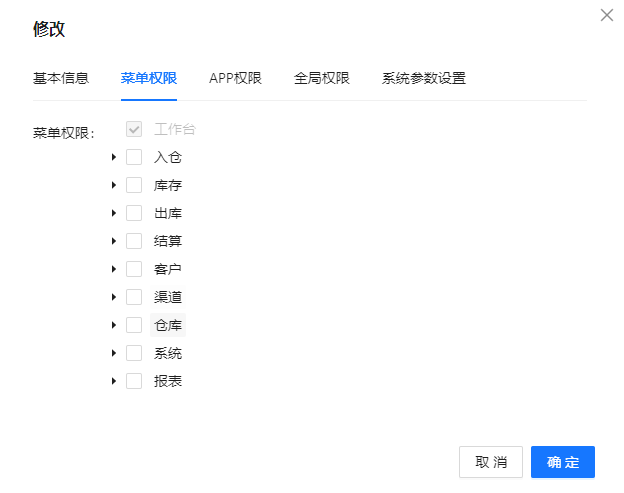624x493 pixels.
Task: Unfold the 入仓 node arrow
Action: coord(114,157)
